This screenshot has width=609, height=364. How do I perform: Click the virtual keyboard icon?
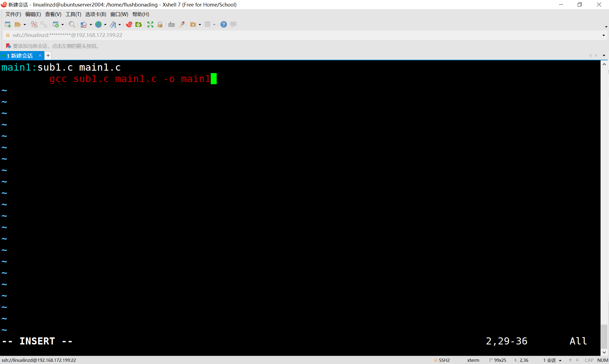pyautogui.click(x=172, y=24)
